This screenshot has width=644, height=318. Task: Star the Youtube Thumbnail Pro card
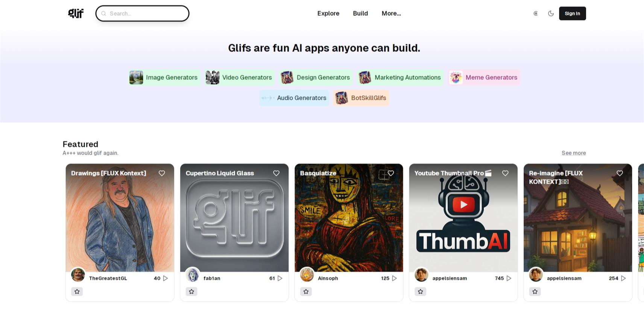coord(421,292)
